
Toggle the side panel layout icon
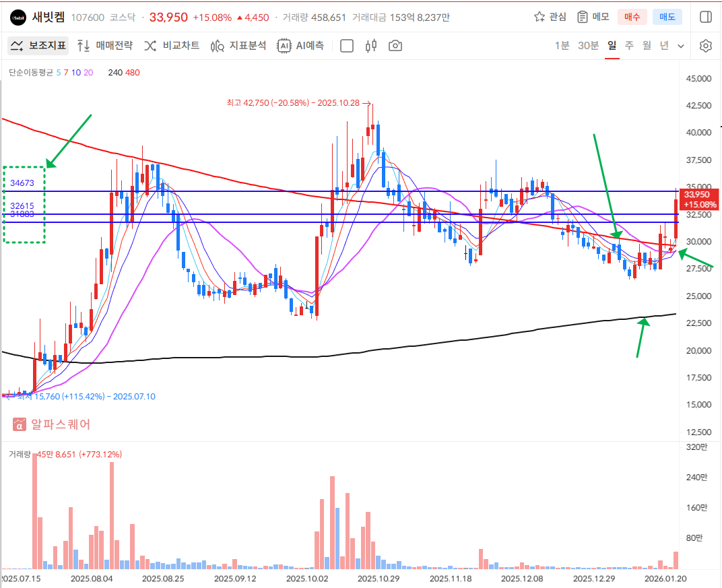coord(705,17)
